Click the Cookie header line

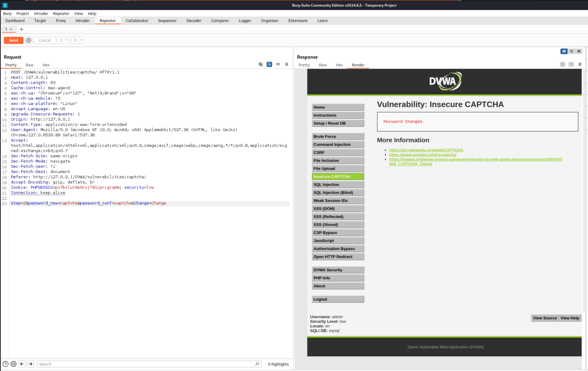[82, 187]
